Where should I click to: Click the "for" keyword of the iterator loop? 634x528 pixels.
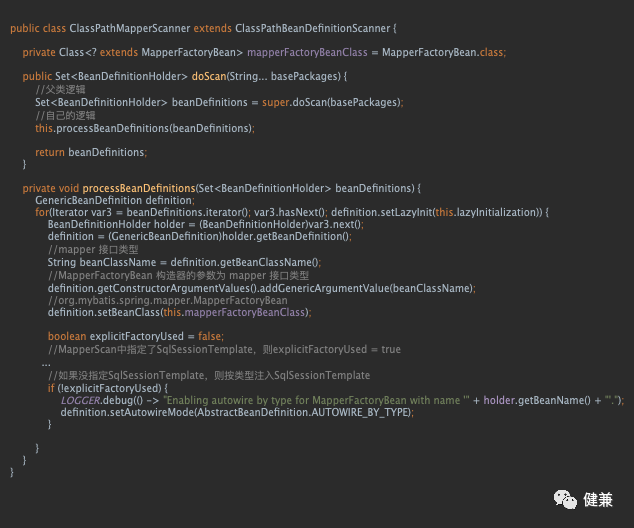tap(41, 212)
